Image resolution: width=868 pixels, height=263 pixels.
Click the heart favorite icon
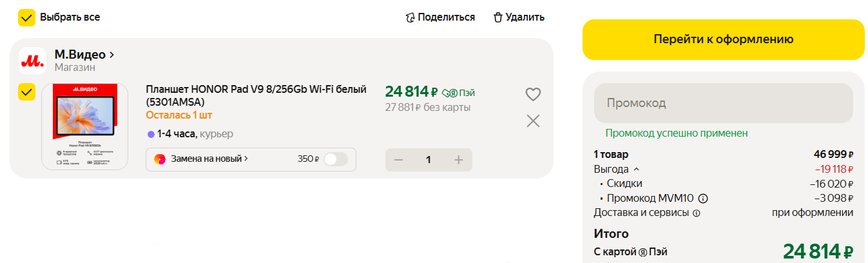click(533, 95)
